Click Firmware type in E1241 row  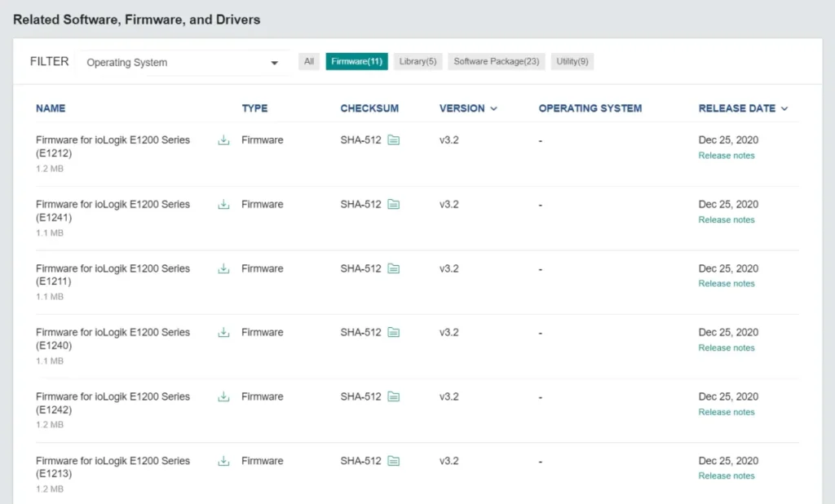(x=262, y=205)
